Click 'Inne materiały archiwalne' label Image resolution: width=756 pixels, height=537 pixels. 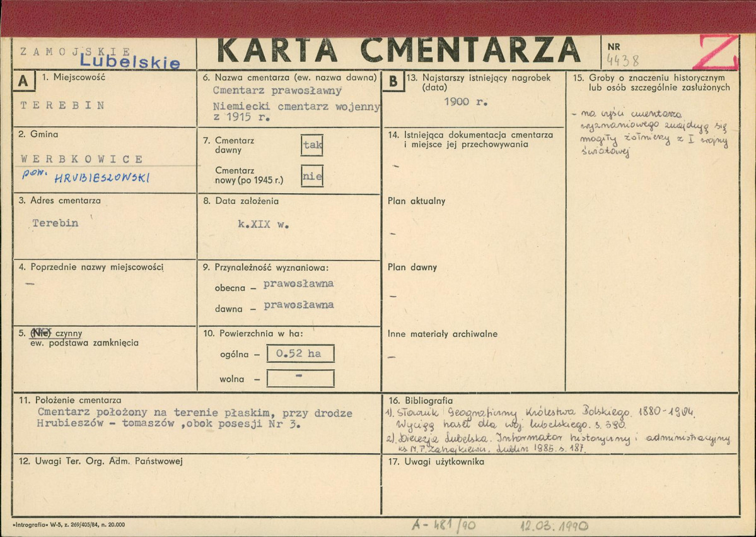(443, 334)
